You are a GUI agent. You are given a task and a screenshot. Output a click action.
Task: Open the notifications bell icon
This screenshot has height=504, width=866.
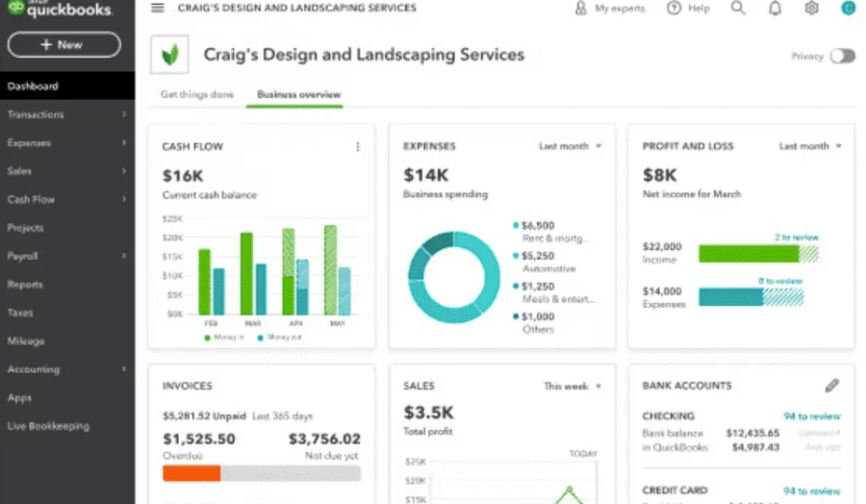[775, 9]
